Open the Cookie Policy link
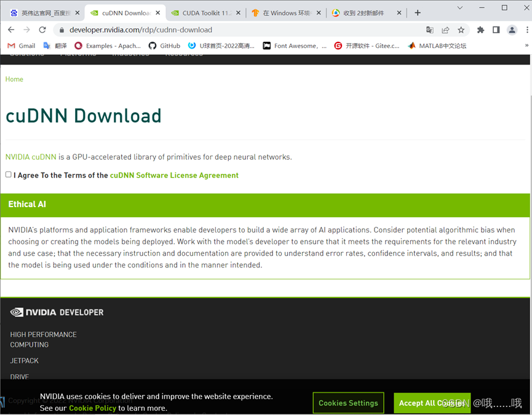 point(93,408)
